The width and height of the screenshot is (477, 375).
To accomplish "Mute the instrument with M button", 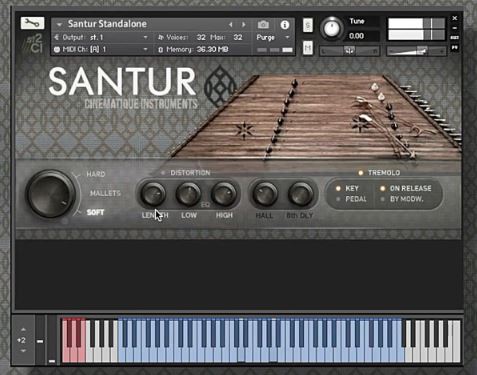I will pos(308,48).
